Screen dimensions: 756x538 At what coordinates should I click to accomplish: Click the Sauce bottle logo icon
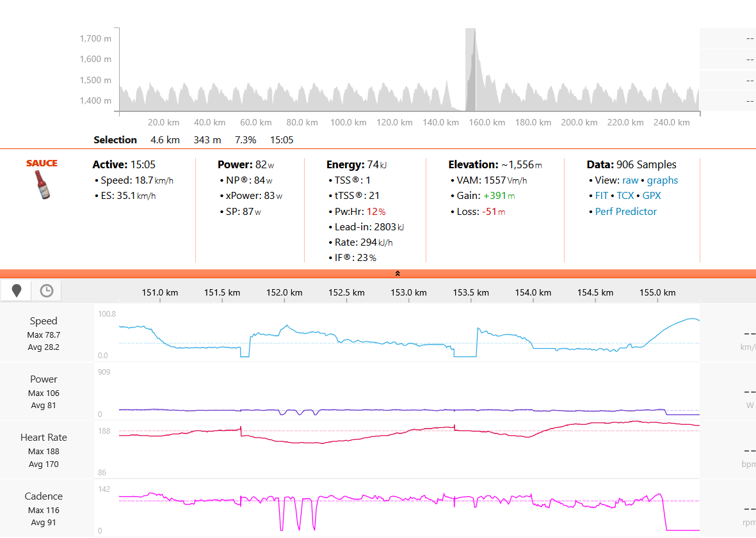(x=42, y=184)
